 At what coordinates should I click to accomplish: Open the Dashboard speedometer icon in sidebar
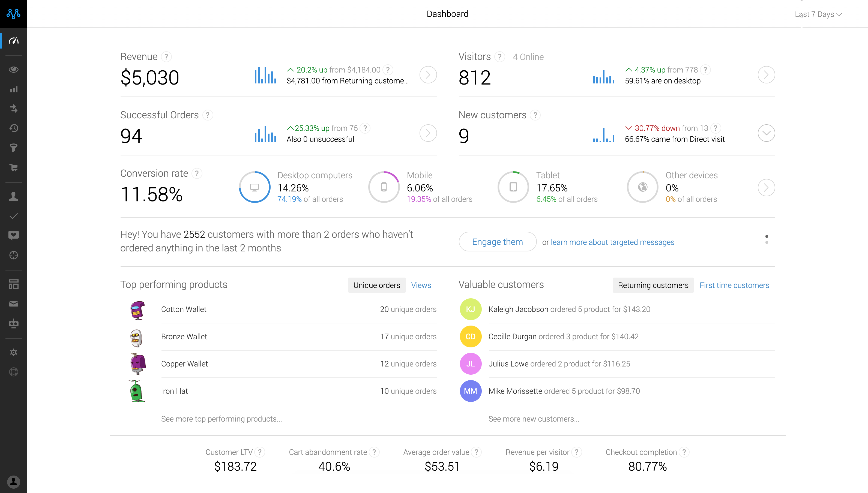[14, 40]
